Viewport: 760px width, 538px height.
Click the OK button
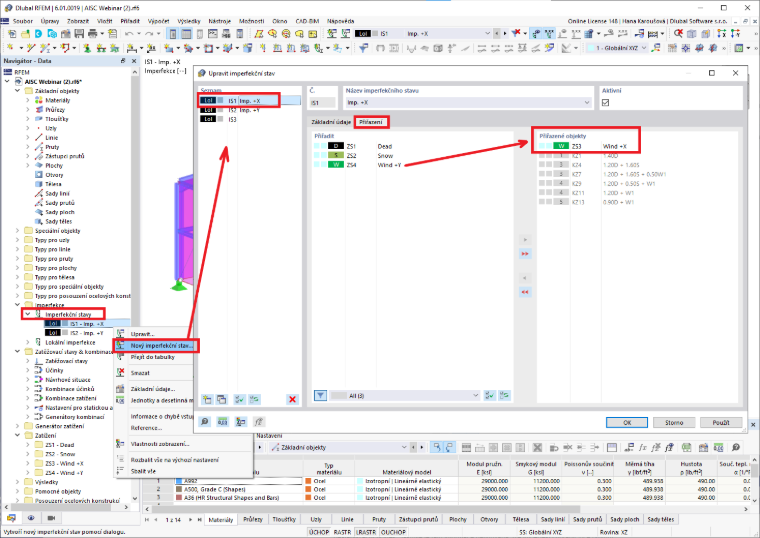coord(627,423)
